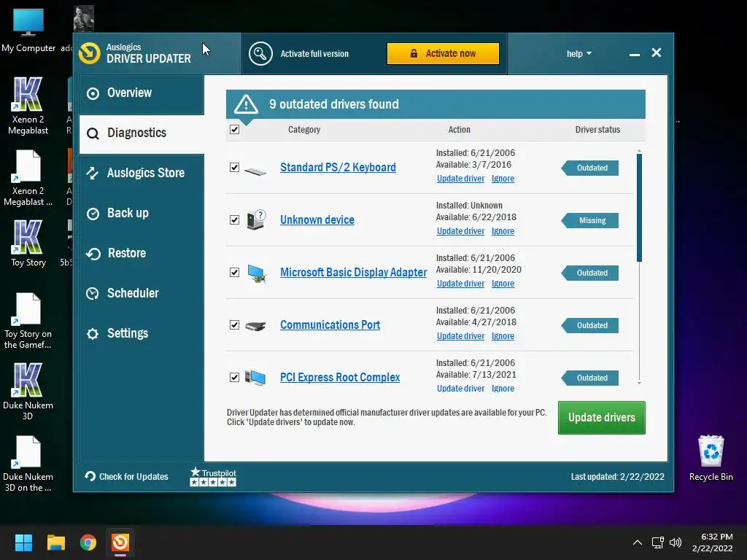Screen dimensions: 747x560
Task: Click the volume icon in system tray
Action: click(675, 542)
